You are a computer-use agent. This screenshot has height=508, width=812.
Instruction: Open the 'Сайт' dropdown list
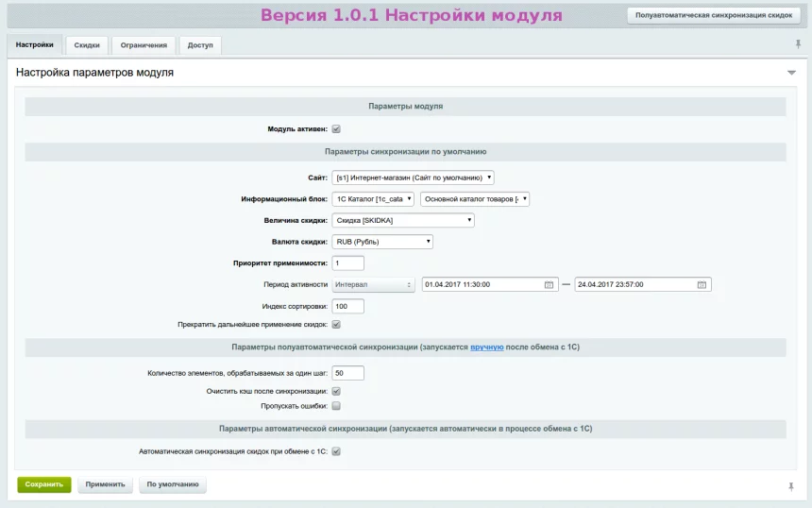[413, 178]
